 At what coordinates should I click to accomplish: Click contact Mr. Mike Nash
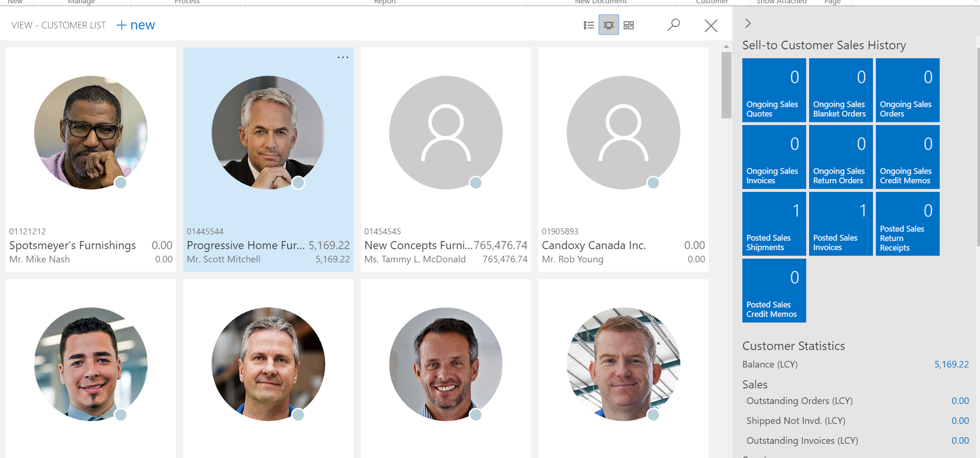(39, 259)
